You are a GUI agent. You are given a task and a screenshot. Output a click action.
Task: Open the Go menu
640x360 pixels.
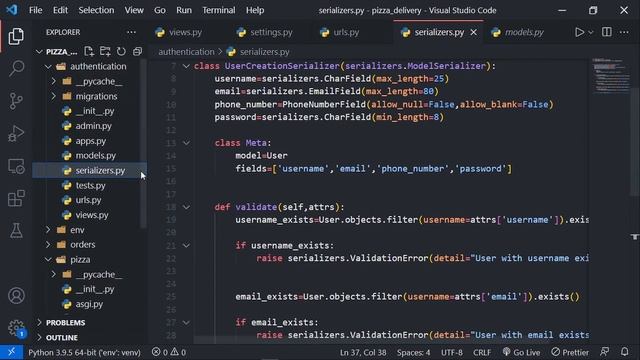click(160, 10)
